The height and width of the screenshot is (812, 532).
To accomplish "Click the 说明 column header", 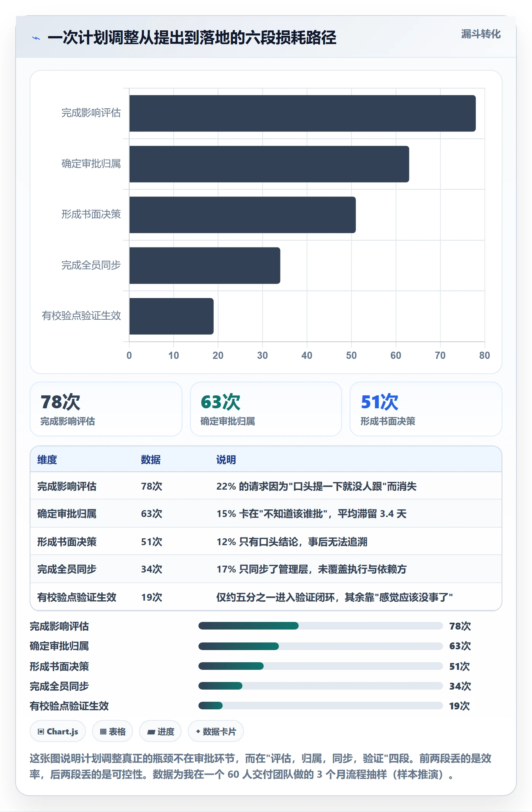I will tap(226, 460).
